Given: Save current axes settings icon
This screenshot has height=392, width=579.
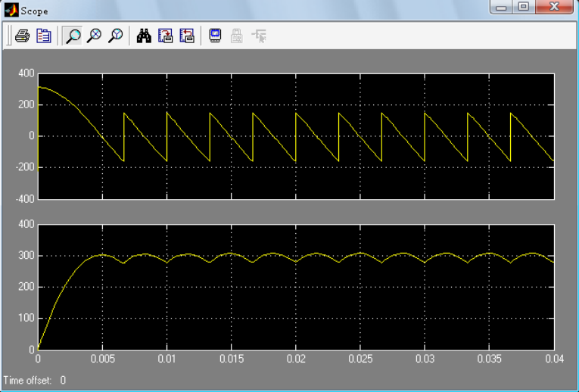Looking at the screenshot, I should coord(165,36).
